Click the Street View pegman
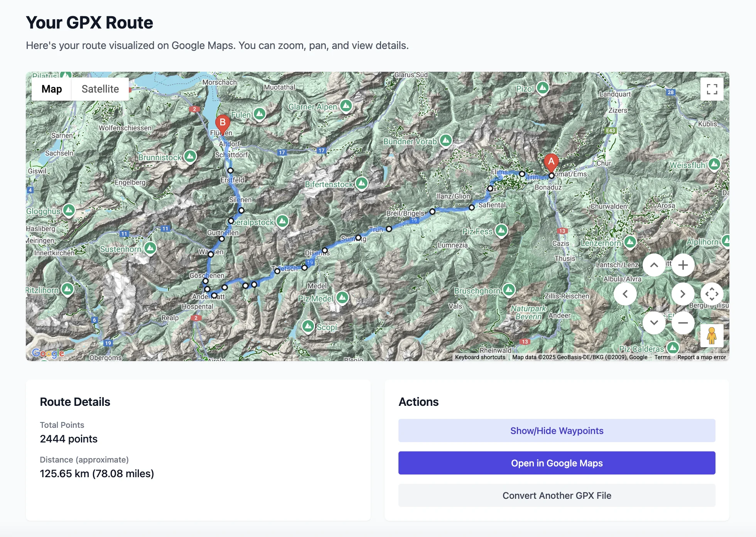 click(712, 336)
